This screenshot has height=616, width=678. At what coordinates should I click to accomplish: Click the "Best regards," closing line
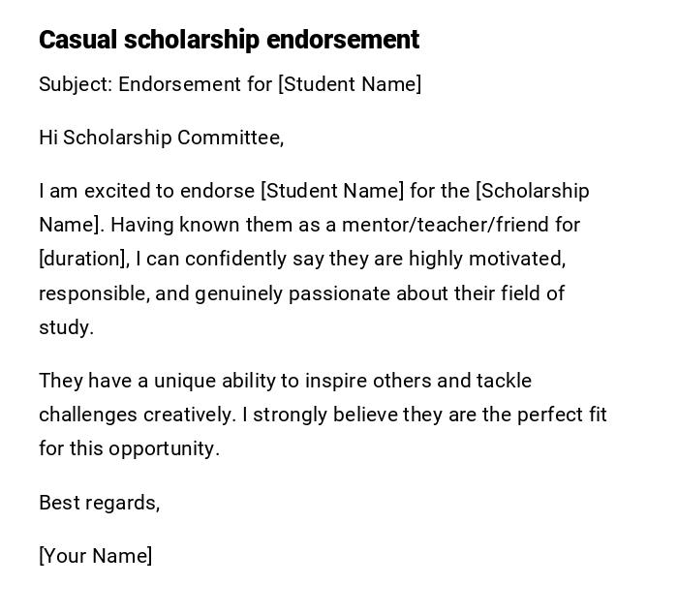coord(99,503)
